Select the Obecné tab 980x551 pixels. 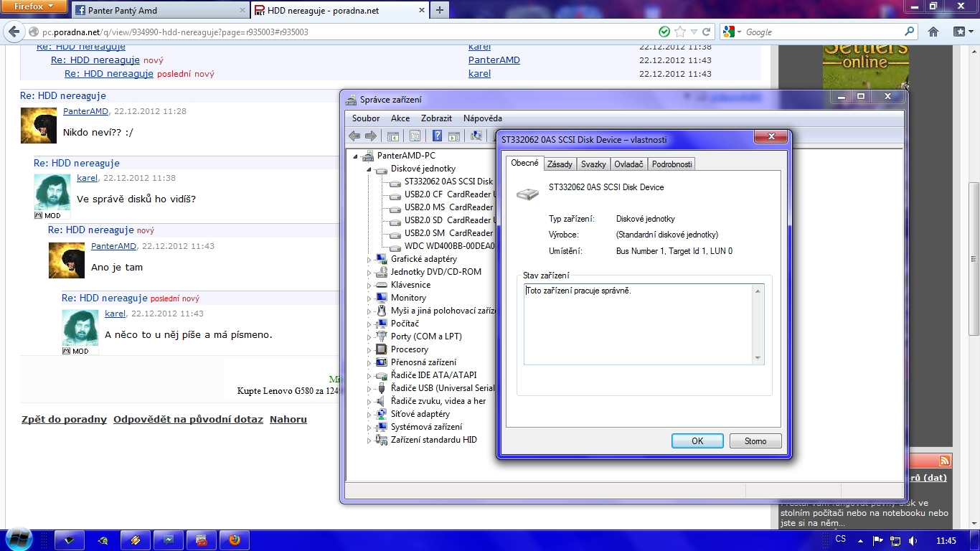(524, 163)
